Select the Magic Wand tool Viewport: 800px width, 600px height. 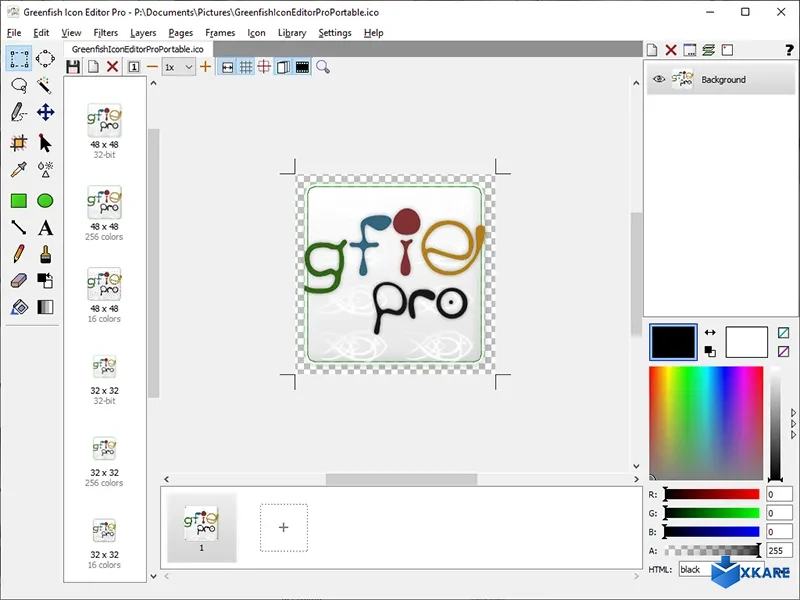point(45,85)
